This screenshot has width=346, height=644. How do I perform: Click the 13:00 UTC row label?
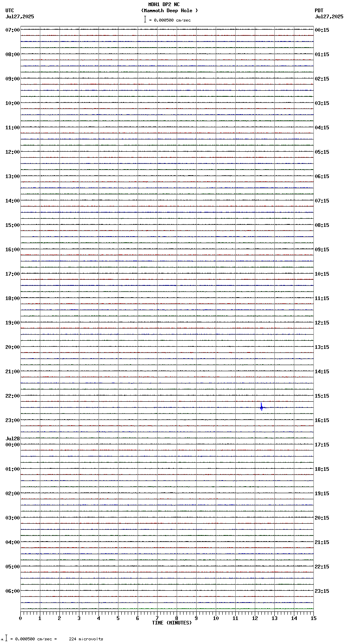[13, 176]
